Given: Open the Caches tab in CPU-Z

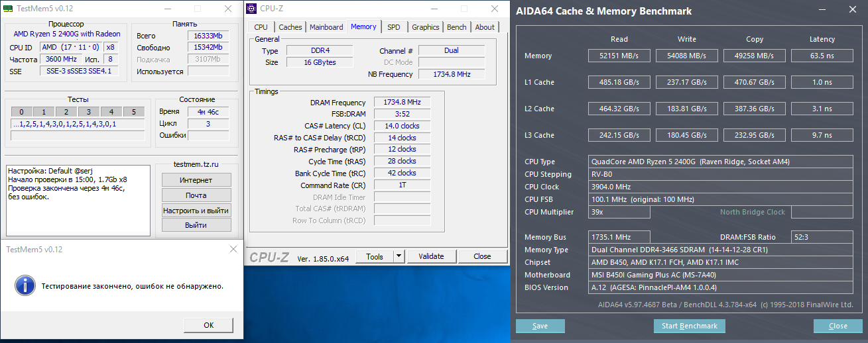Looking at the screenshot, I should (x=290, y=27).
